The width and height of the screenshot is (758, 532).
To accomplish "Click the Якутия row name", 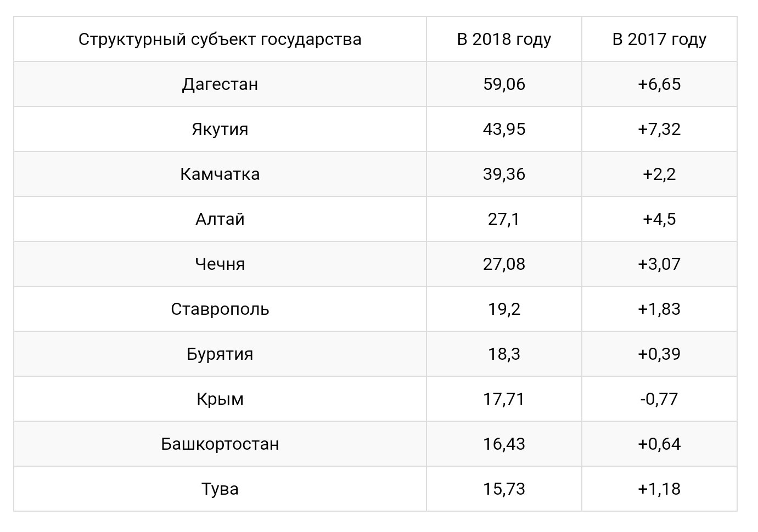I will click(x=220, y=129).
